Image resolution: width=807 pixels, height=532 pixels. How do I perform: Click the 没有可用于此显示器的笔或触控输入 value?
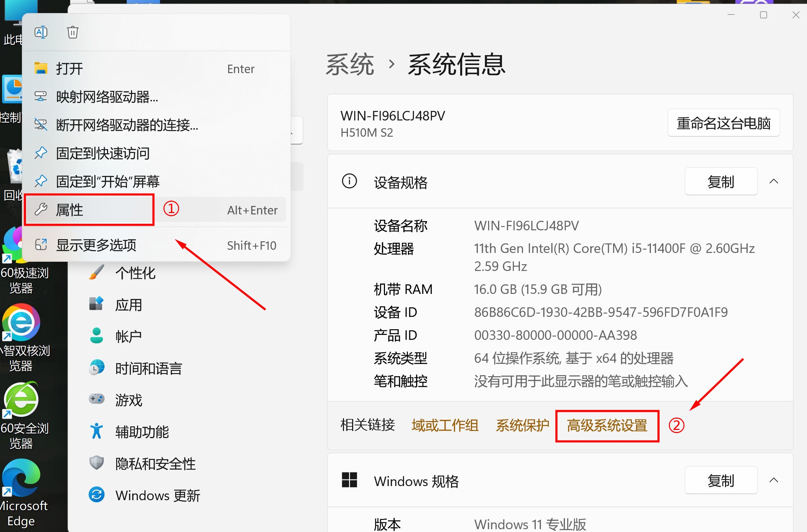coord(581,381)
